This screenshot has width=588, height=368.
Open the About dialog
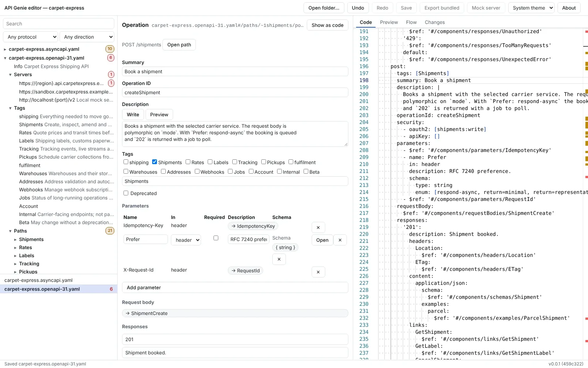click(x=569, y=8)
